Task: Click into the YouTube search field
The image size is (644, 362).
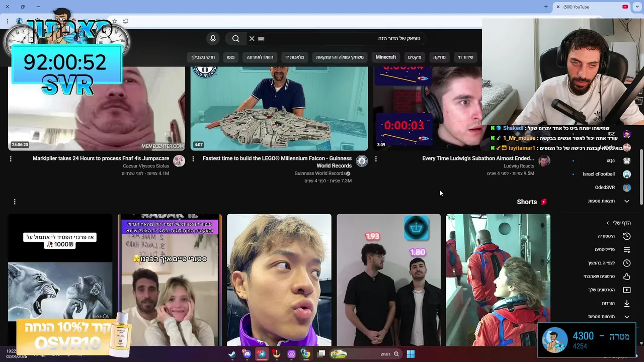Action: [x=337, y=39]
